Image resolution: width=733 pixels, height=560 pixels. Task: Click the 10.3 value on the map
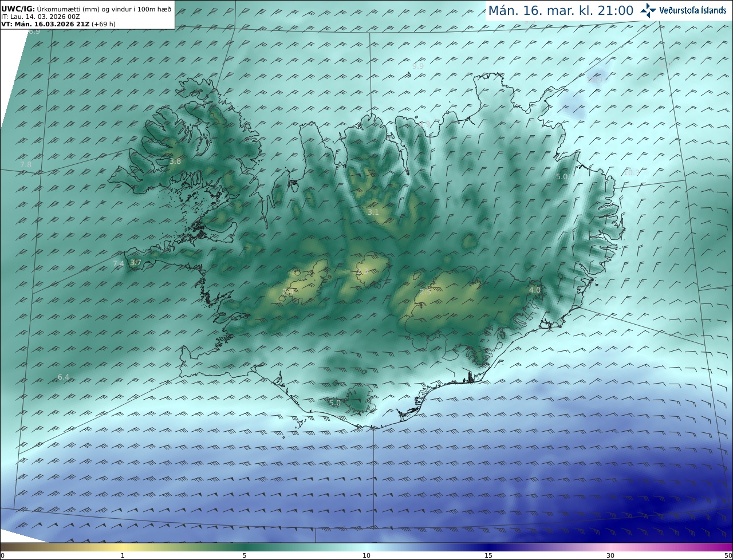pyautogui.click(x=631, y=173)
